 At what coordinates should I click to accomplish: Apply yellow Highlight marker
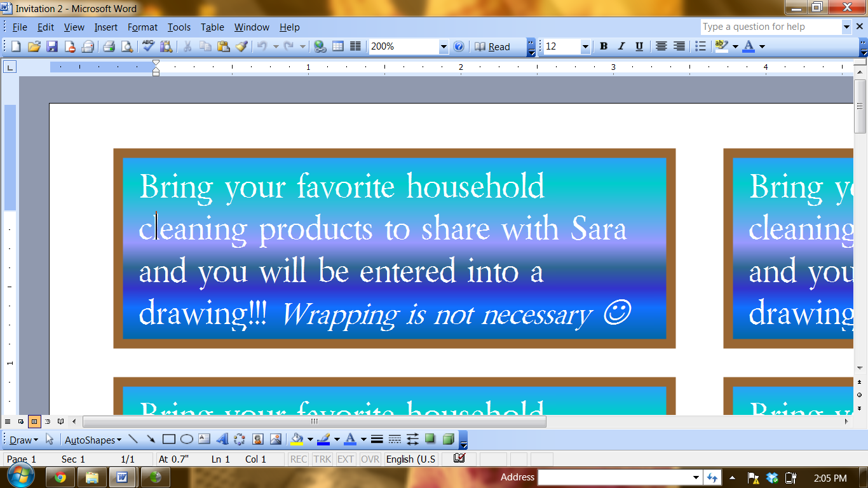coord(721,46)
